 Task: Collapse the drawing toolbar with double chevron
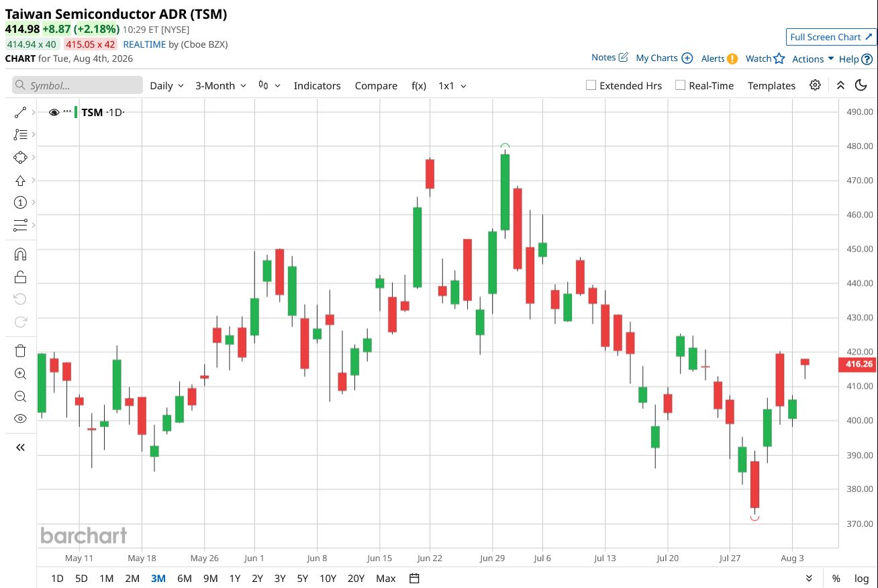point(20,448)
